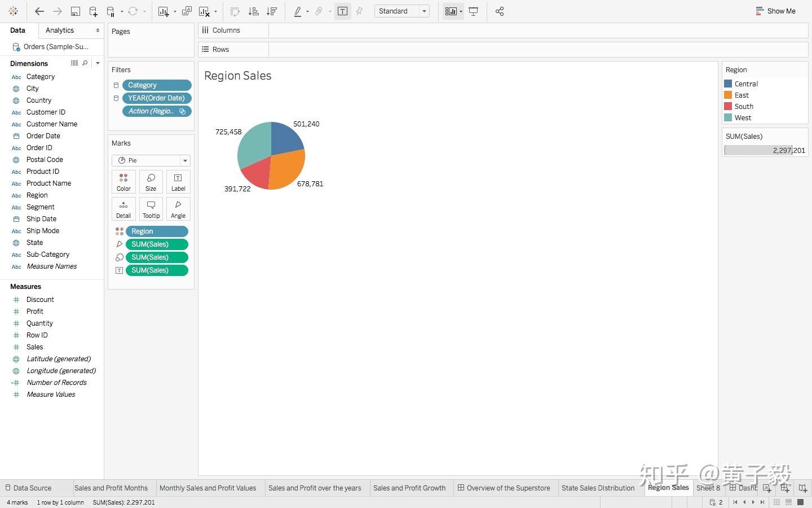The height and width of the screenshot is (508, 812).
Task: Open the Sales and Profit Growth sheet tab
Action: [x=409, y=488]
